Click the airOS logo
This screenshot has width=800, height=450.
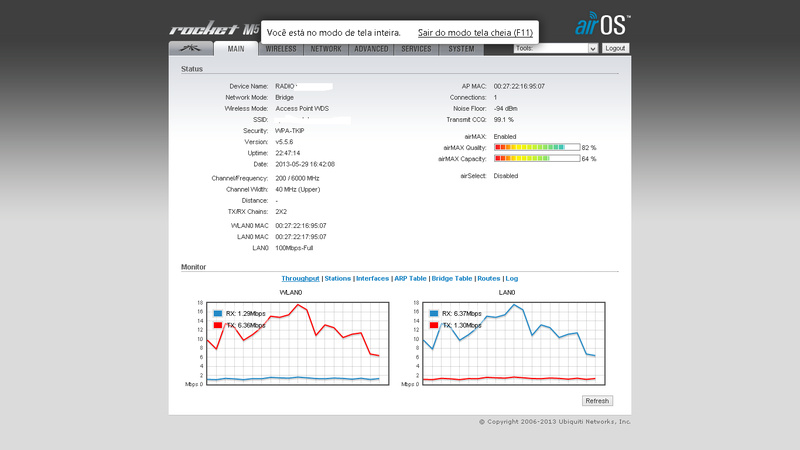coord(603,23)
